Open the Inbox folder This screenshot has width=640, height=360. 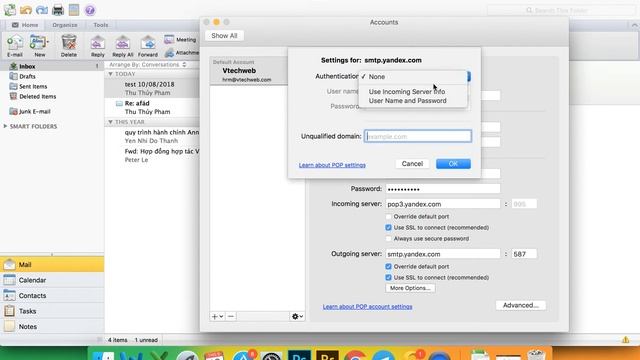27,66
